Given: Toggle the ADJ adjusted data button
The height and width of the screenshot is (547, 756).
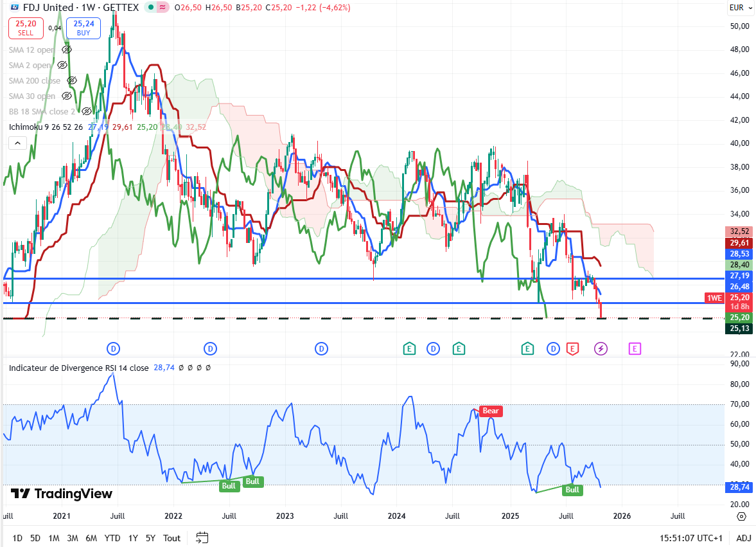Looking at the screenshot, I should pyautogui.click(x=744, y=538).
